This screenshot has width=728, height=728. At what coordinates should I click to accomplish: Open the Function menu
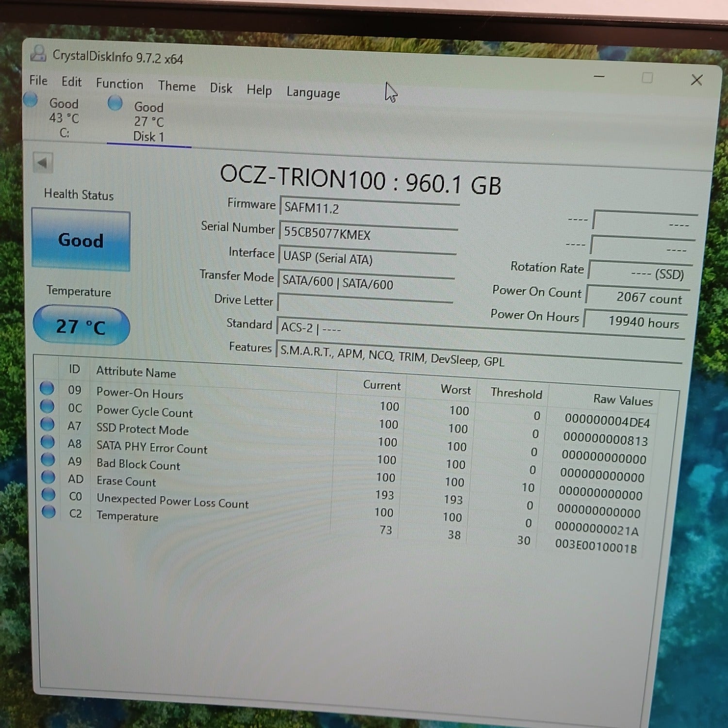point(119,83)
